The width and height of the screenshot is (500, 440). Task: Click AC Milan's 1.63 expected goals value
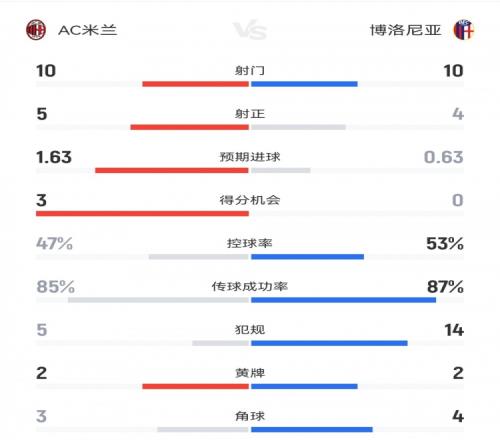click(x=54, y=157)
